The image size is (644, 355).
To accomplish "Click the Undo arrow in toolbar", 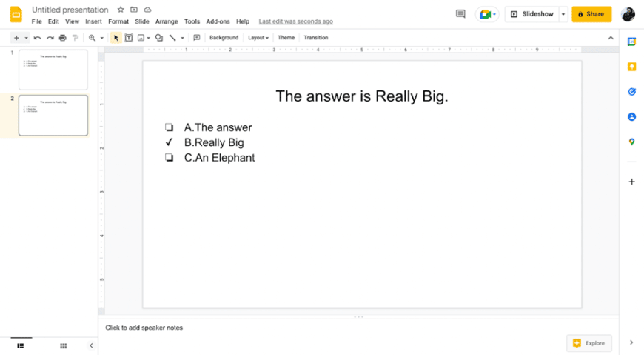I will pos(38,38).
